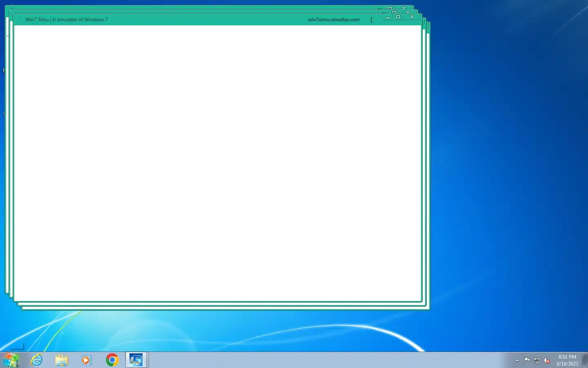Screen dimensions: 588x368
Task: Open three-dot menu in Win7 Simu title bar
Action: (x=371, y=20)
